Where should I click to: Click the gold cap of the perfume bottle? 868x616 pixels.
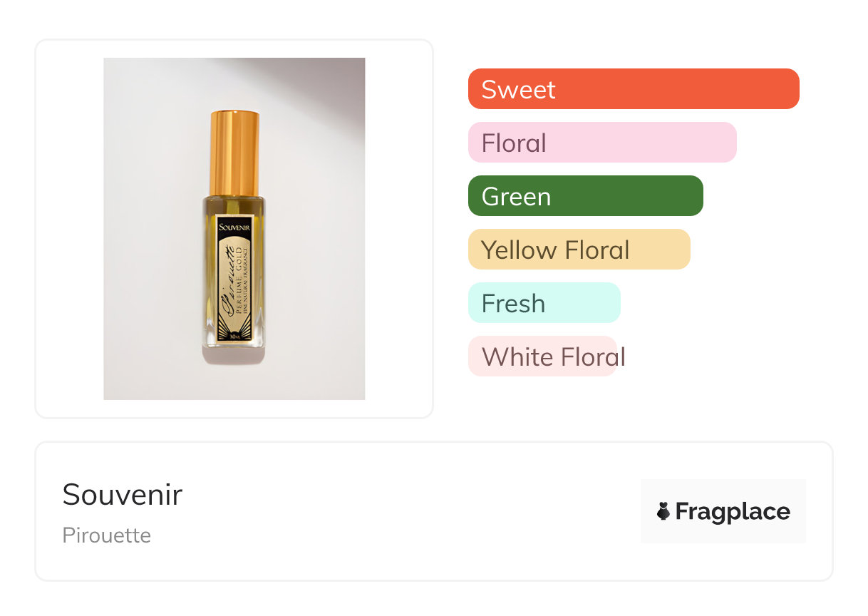pyautogui.click(x=234, y=152)
